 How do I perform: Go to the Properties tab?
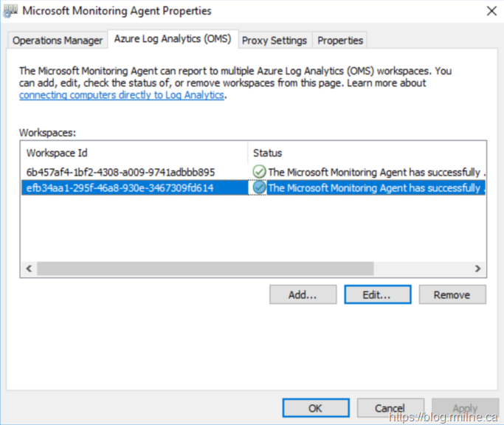(x=340, y=41)
